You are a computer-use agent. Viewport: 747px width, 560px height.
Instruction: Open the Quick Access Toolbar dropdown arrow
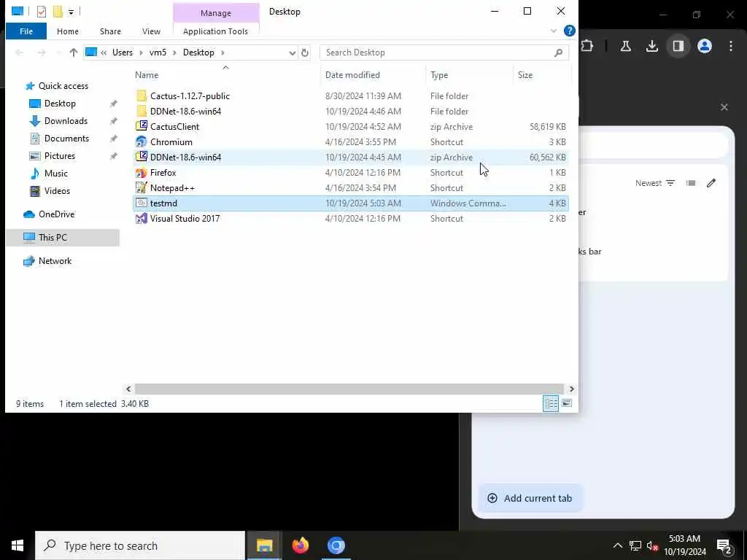pyautogui.click(x=71, y=12)
